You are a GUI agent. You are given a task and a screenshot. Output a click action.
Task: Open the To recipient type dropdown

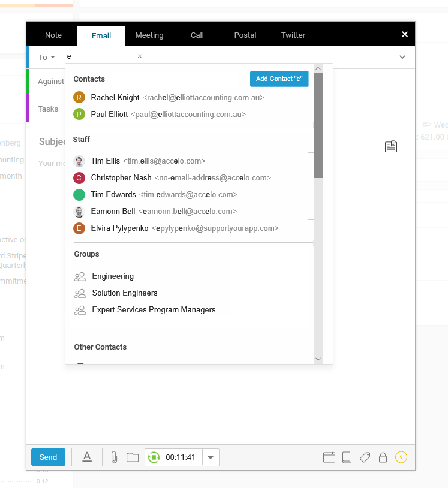point(46,58)
